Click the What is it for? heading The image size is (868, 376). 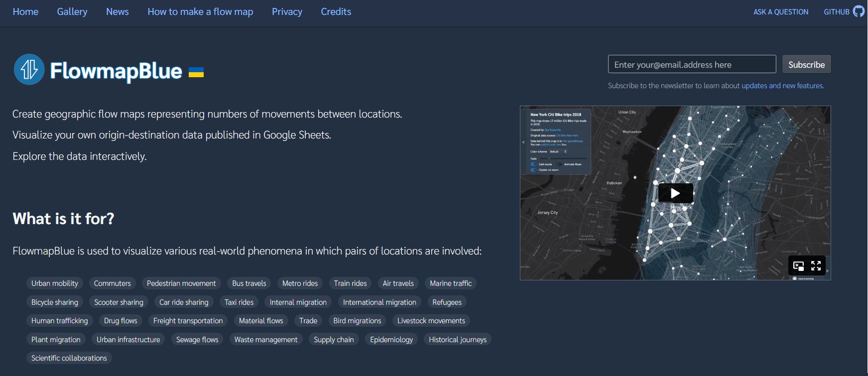[63, 219]
